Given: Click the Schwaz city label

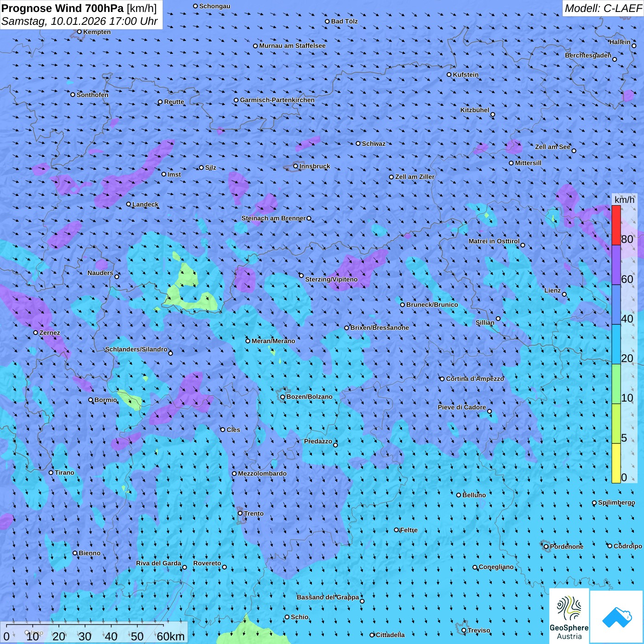Looking at the screenshot, I should click(x=374, y=144).
